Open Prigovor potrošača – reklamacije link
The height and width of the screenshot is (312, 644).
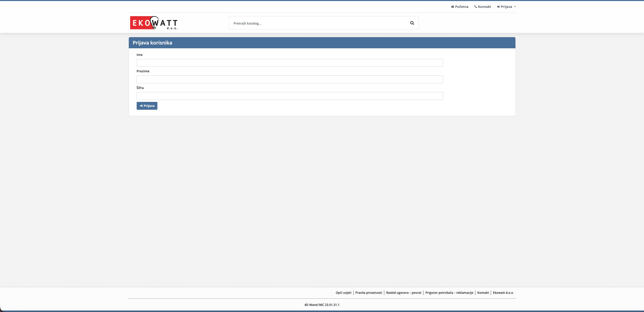(449, 293)
